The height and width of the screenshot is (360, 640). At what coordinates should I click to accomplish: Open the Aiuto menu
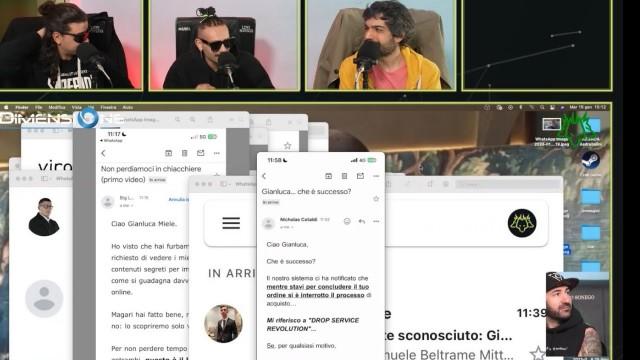click(x=128, y=107)
